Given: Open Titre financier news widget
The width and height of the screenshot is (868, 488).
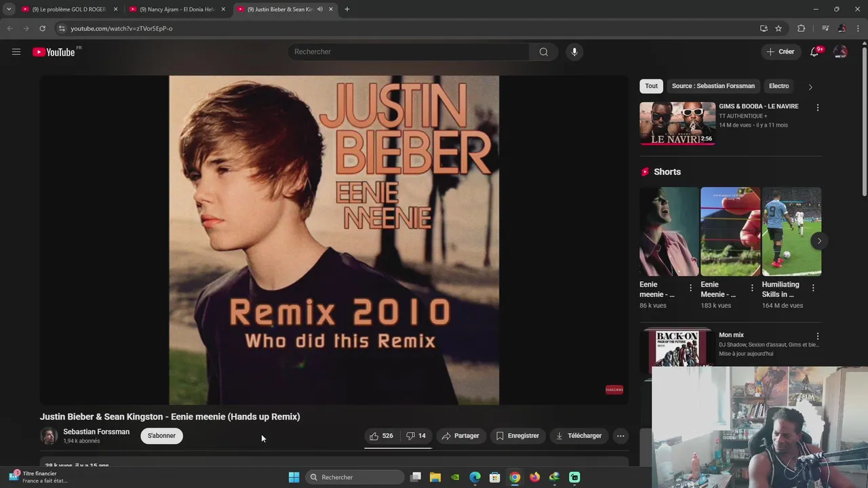Looking at the screenshot, I should [x=39, y=477].
